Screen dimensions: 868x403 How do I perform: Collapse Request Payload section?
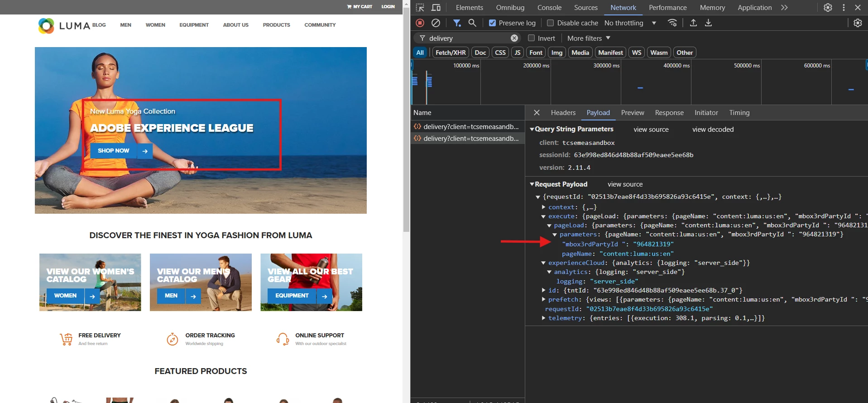pyautogui.click(x=532, y=184)
